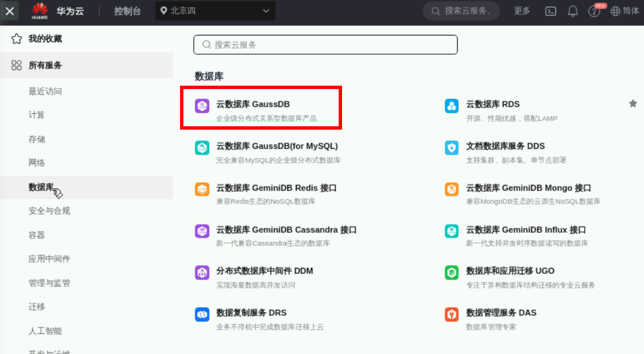This screenshot has height=354, width=644.
Task: Open 数据库和应用迁移 UGO
Action: [510, 271]
